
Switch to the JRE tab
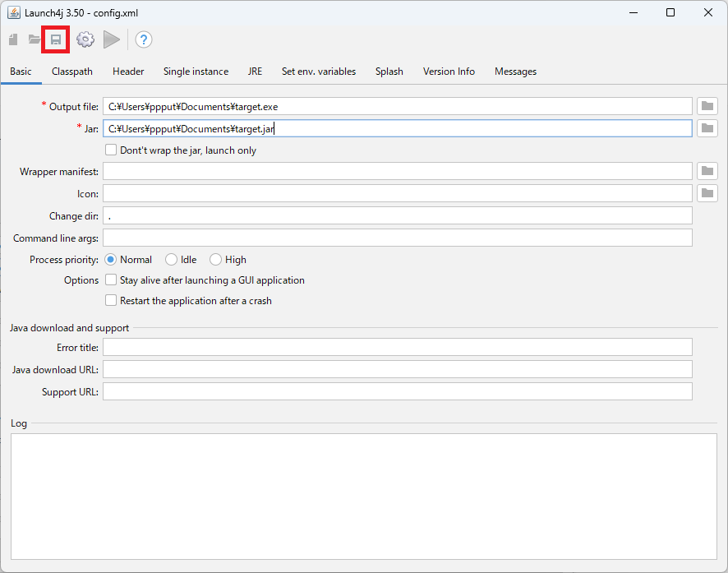255,72
